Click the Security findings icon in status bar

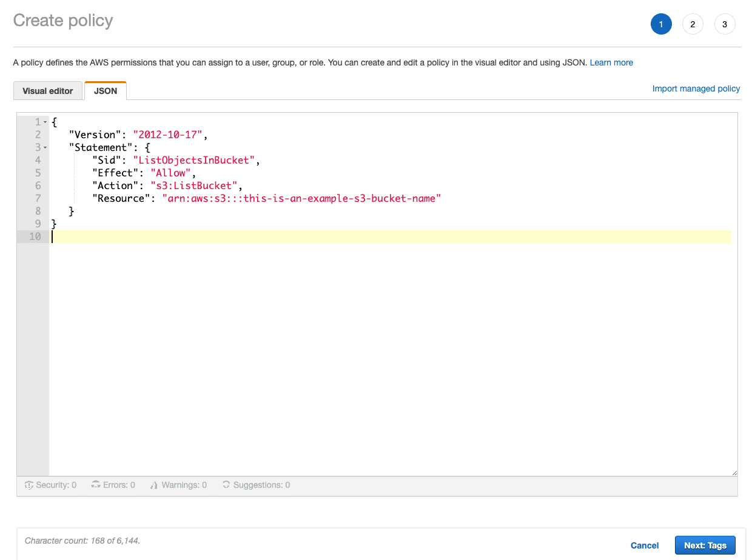coord(29,485)
